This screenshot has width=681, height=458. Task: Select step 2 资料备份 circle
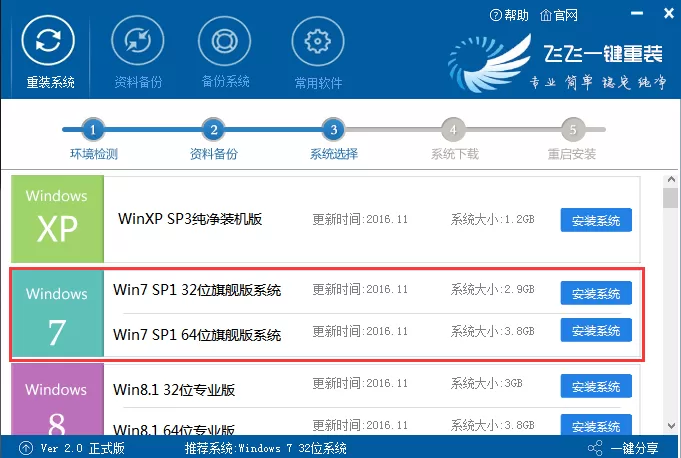213,129
